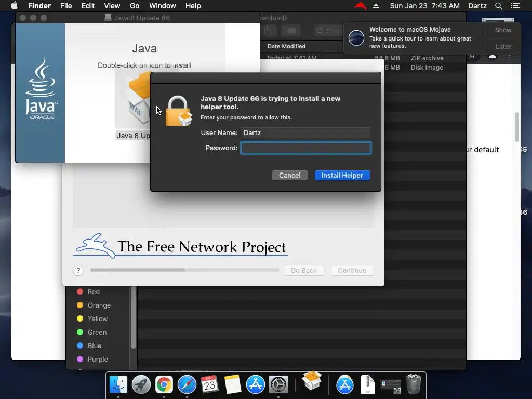The image size is (532, 399).
Task: Click the Java Oracle logo in the disk image window
Action: 41,88
